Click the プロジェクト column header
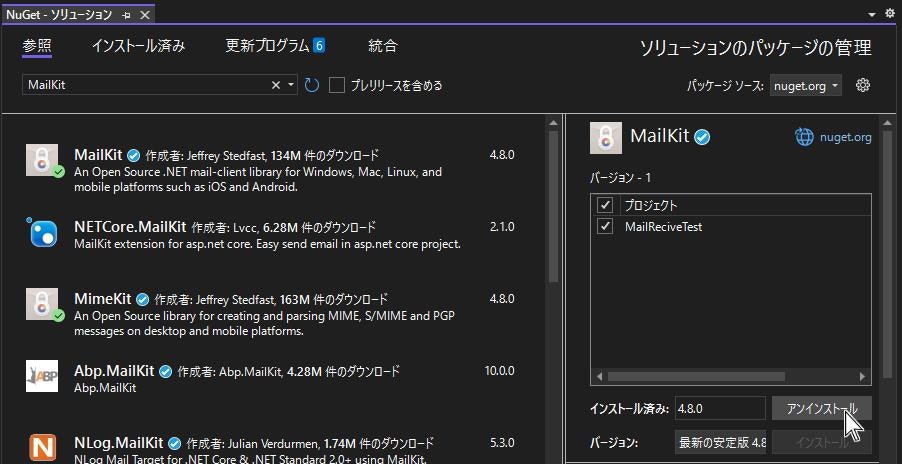This screenshot has width=902, height=464. pos(651,205)
